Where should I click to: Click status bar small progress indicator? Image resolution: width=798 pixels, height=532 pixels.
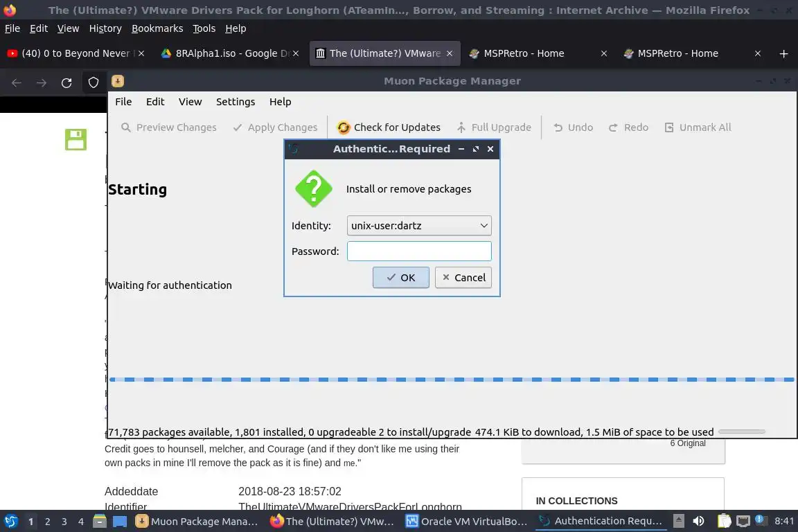[x=741, y=432]
